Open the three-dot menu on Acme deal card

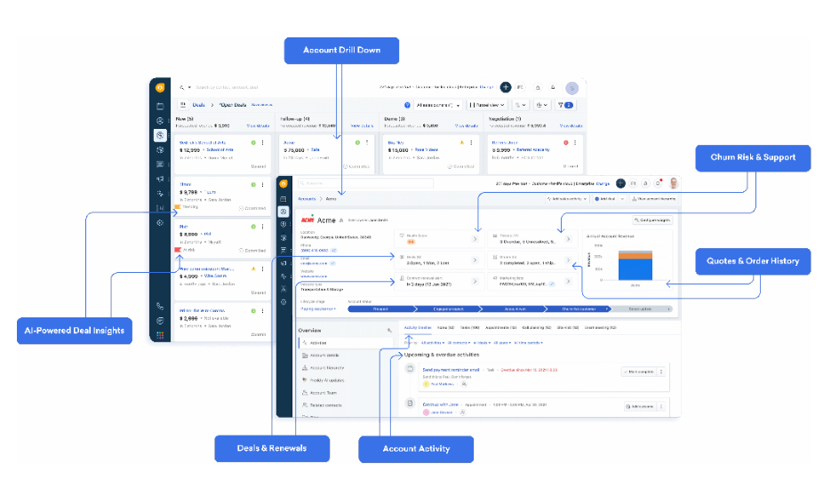point(367,142)
